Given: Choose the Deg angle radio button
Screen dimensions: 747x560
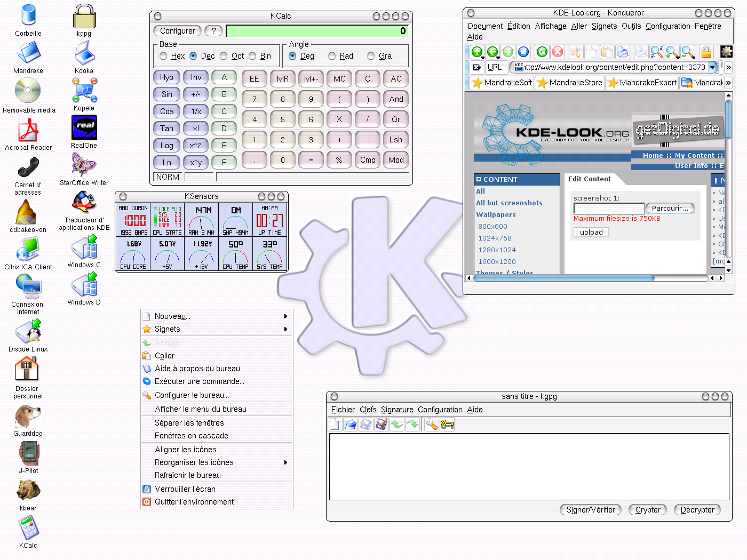Looking at the screenshot, I should click(x=292, y=56).
